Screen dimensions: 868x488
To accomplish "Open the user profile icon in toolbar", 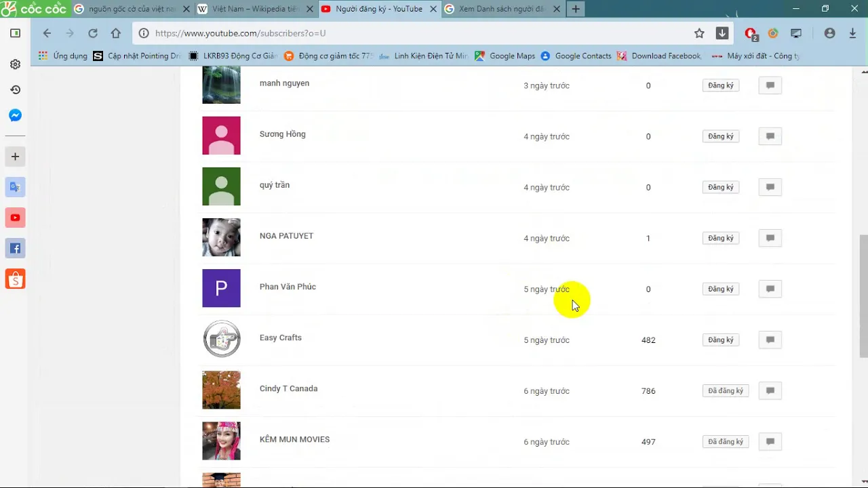I will tap(829, 33).
